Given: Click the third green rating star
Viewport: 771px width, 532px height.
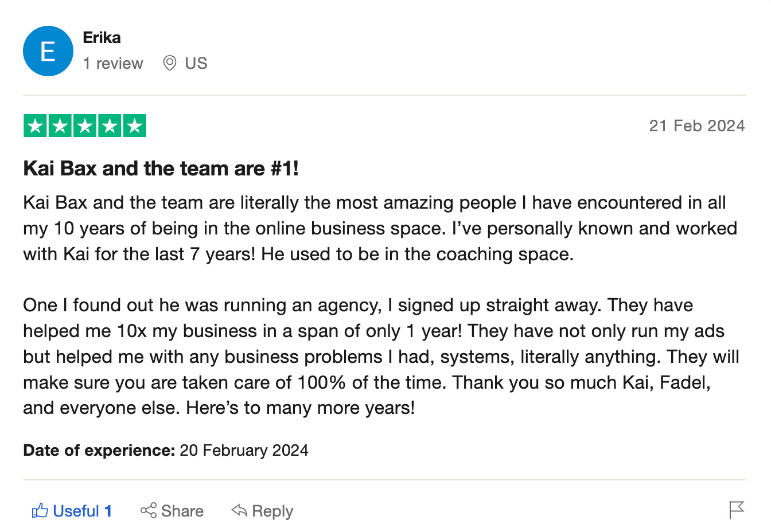Looking at the screenshot, I should click(85, 126).
